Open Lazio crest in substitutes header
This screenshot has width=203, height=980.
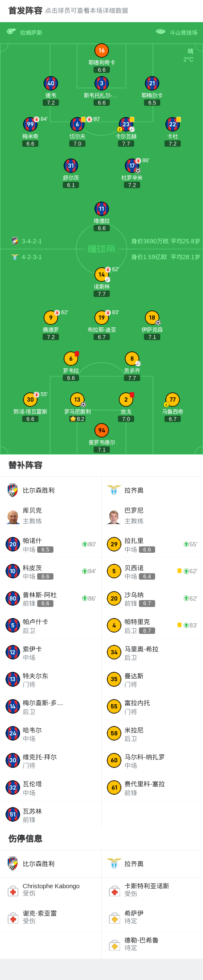114,490
